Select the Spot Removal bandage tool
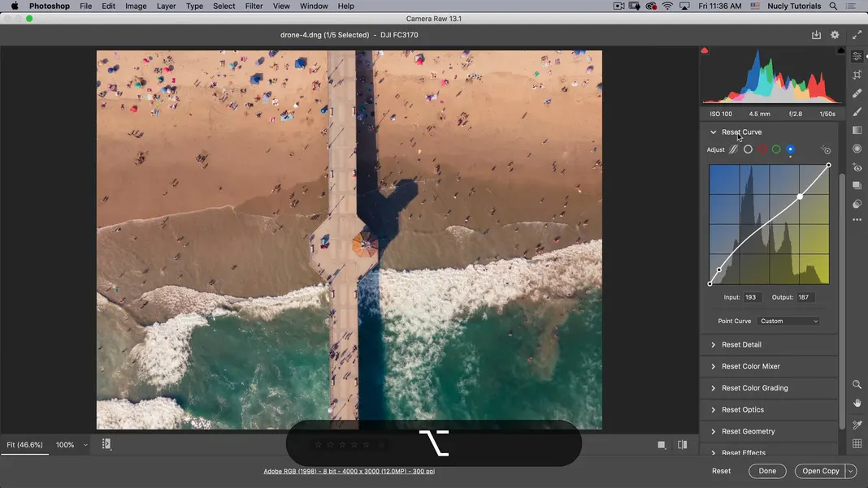 [x=857, y=93]
